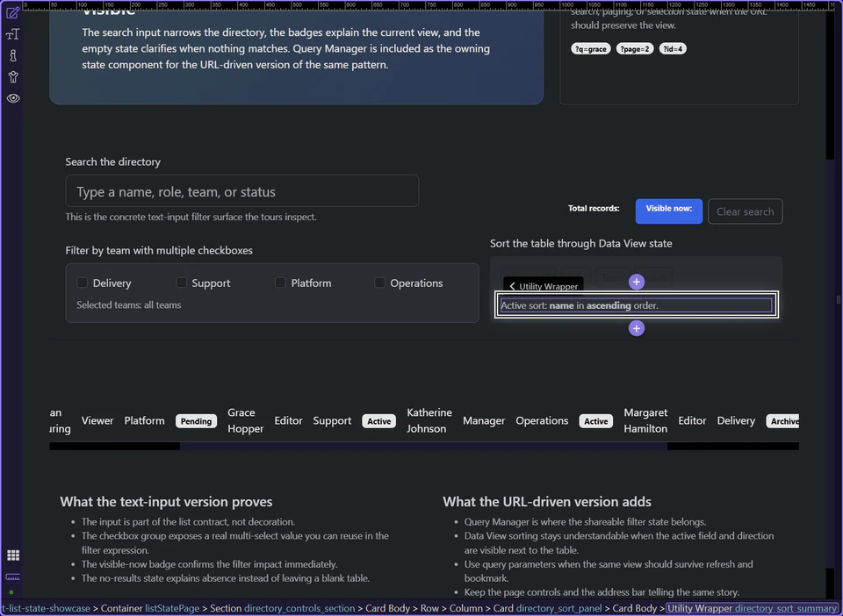Click the Clear search button
843x616 pixels.
tap(746, 211)
